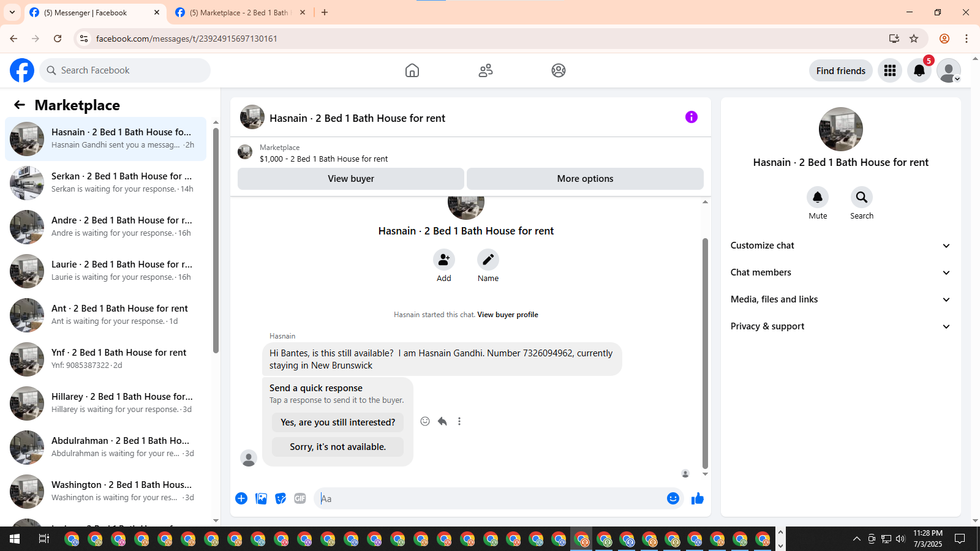Open Abdulrahman's conversation in list
The height and width of the screenshot is (551, 980).
coord(105,447)
